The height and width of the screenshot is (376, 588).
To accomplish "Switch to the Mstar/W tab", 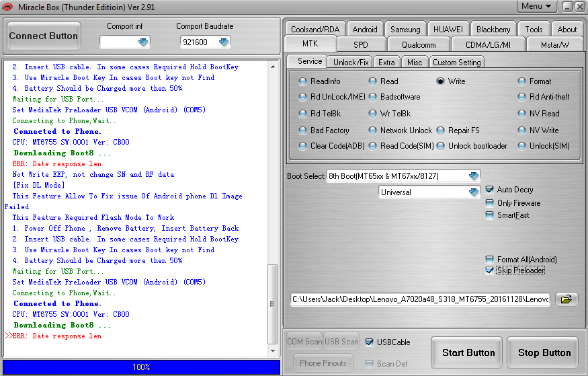I will click(554, 44).
